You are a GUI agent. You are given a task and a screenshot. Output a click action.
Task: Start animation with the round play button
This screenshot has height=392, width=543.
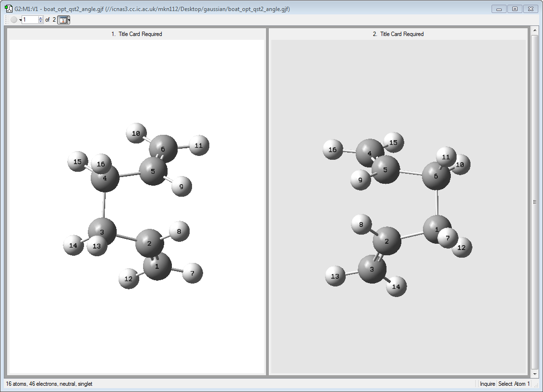(14, 20)
